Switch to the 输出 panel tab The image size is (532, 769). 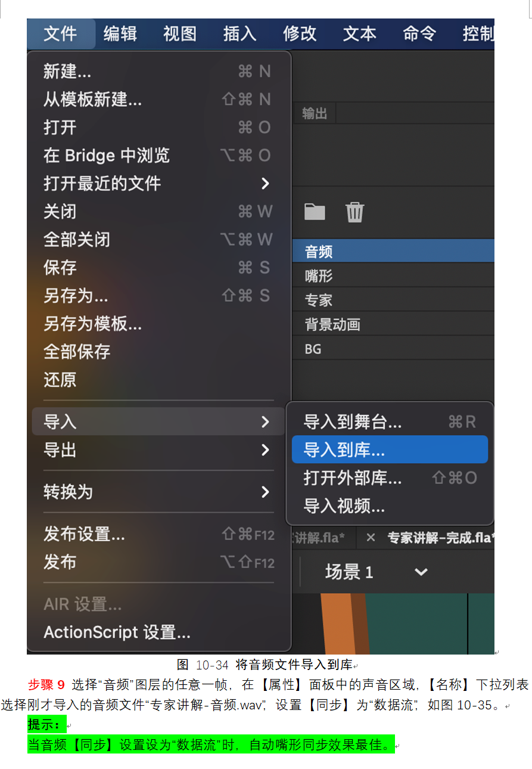(x=314, y=113)
